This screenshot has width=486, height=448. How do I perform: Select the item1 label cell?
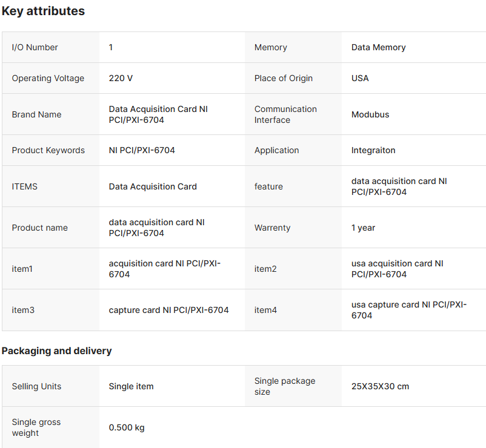[22, 269]
